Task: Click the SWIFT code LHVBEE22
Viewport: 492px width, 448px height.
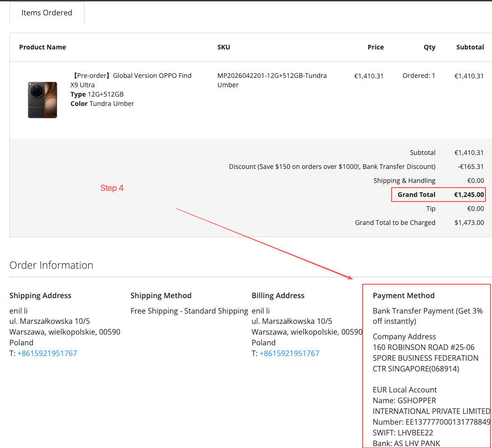Action: (x=415, y=433)
